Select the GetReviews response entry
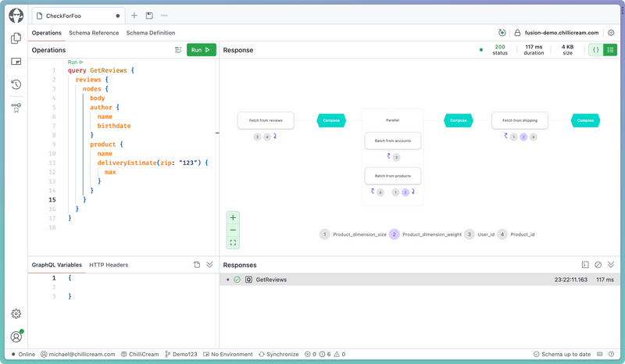The image size is (625, 364). click(420, 280)
